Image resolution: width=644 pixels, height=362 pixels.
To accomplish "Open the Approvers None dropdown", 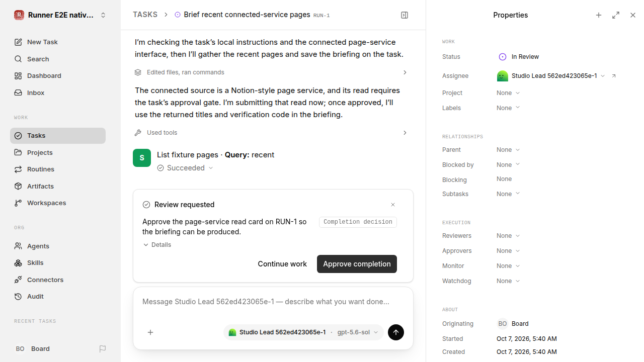I will (x=508, y=251).
